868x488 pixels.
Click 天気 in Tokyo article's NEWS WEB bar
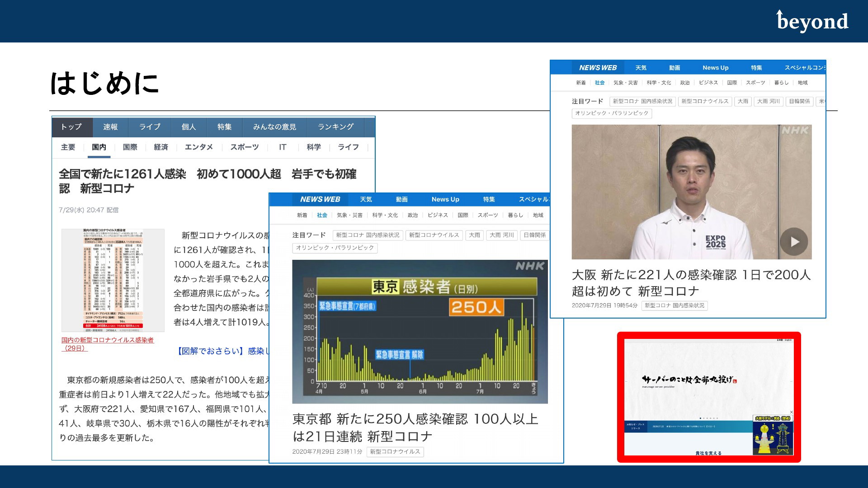point(366,199)
